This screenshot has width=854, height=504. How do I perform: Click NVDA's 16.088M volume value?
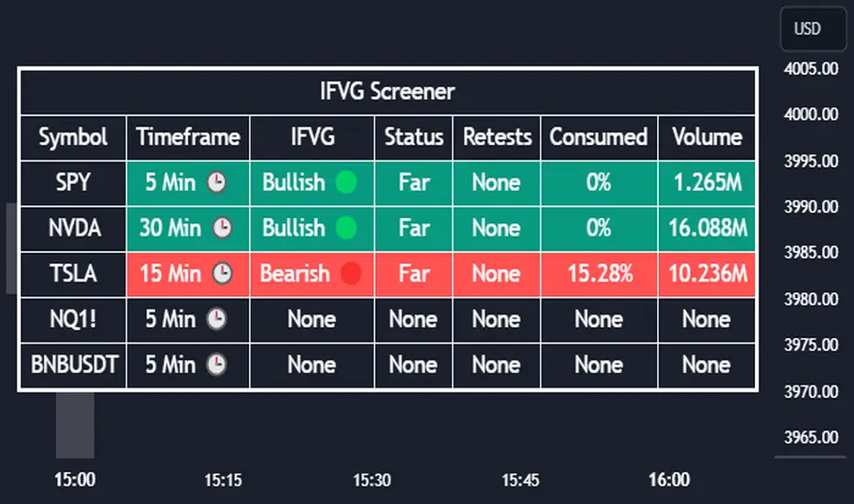[706, 228]
